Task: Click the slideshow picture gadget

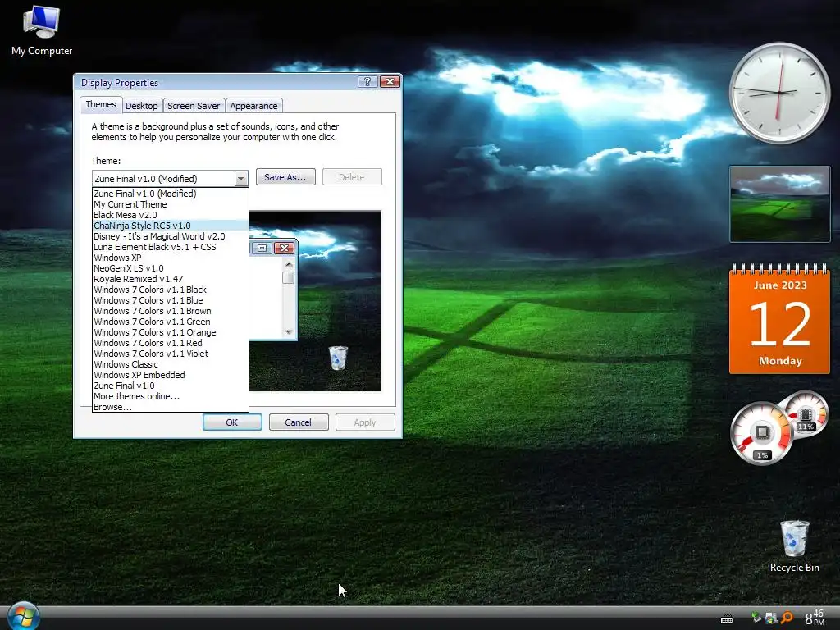Action: pos(779,204)
